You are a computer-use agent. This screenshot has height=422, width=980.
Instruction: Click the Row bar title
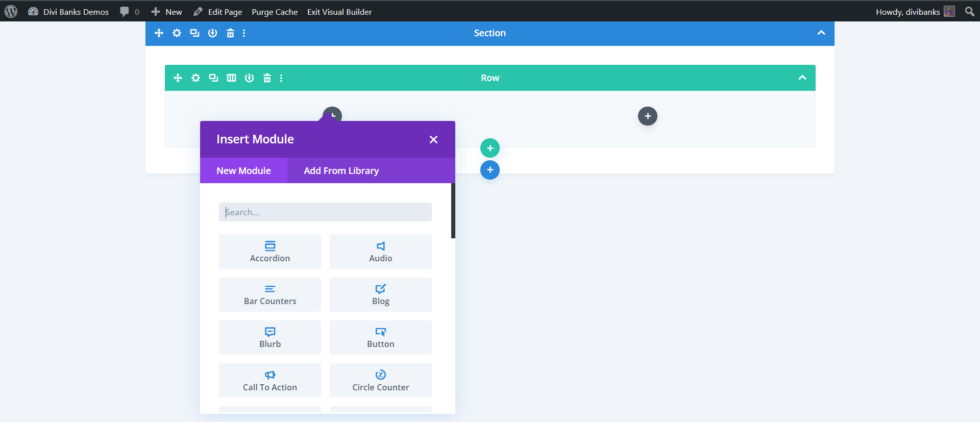(x=490, y=78)
